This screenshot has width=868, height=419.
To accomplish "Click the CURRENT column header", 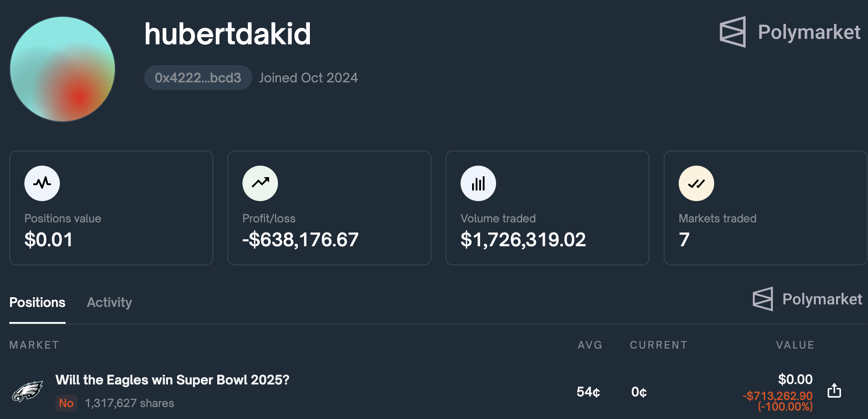I will click(658, 345).
